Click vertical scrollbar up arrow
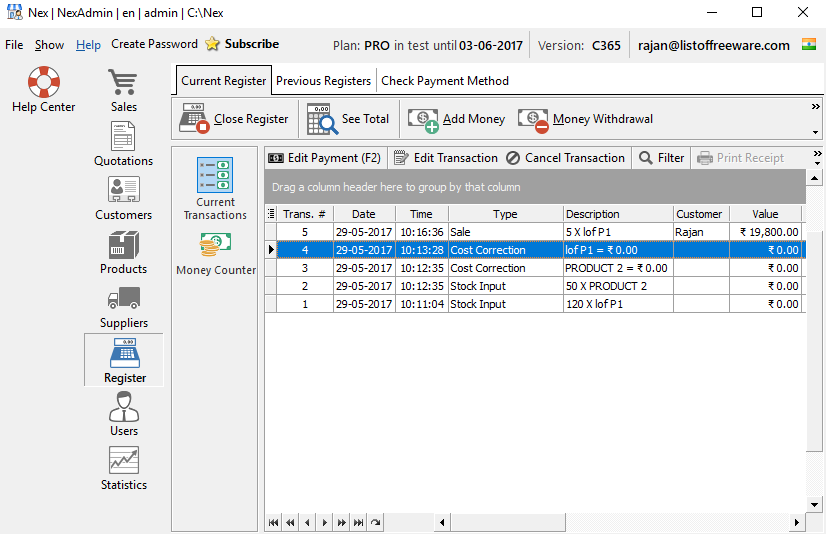The image size is (826, 534). coord(814,178)
